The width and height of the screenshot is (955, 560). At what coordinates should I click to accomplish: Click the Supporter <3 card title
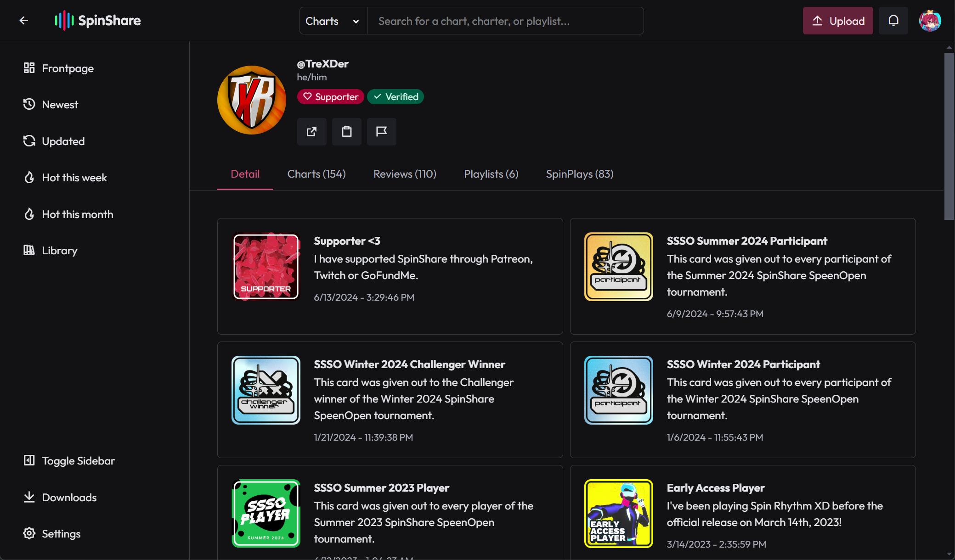[x=347, y=241]
